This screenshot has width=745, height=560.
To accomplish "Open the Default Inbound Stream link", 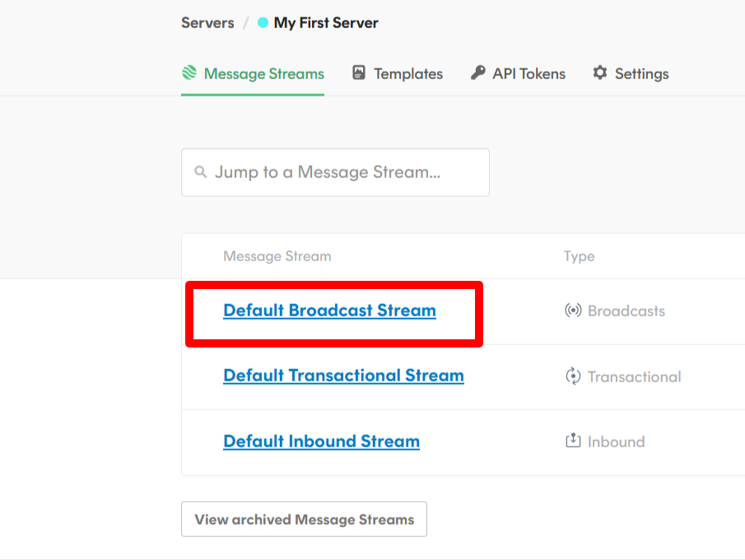I will (321, 441).
